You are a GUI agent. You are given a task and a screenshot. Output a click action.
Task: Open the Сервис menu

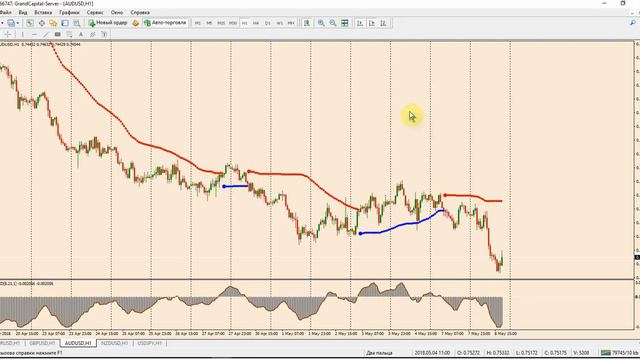95,12
